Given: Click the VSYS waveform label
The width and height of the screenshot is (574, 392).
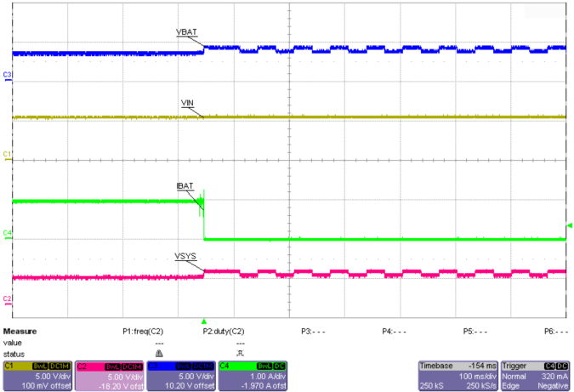Looking at the screenshot, I should click(x=185, y=256).
